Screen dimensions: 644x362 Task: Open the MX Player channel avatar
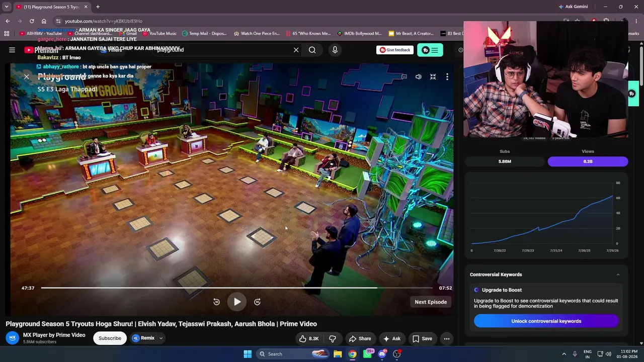[x=13, y=338]
